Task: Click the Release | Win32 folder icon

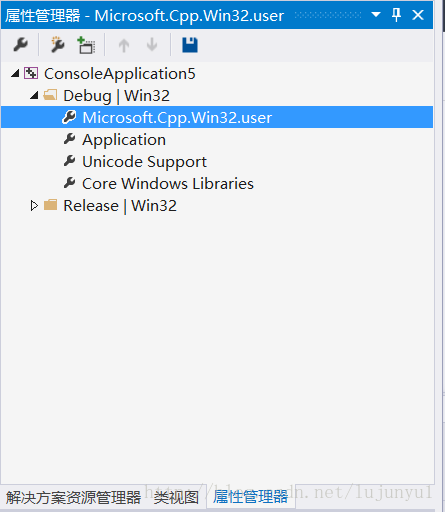Action: [51, 205]
